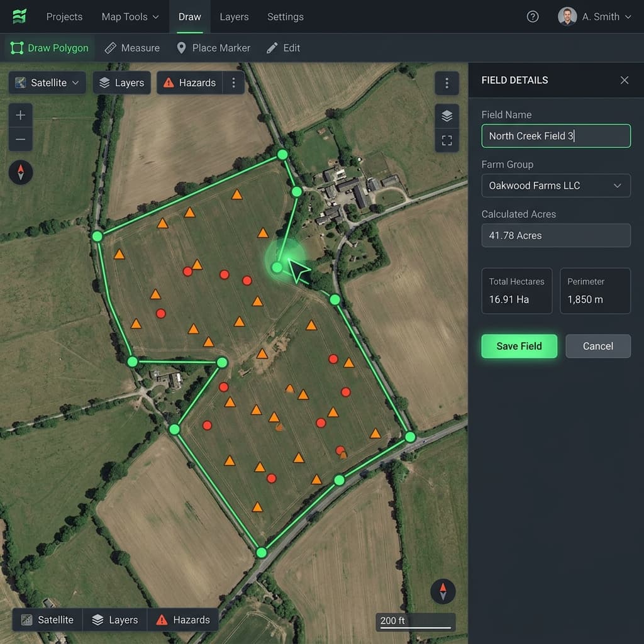Cancel the field creation

pos(597,346)
